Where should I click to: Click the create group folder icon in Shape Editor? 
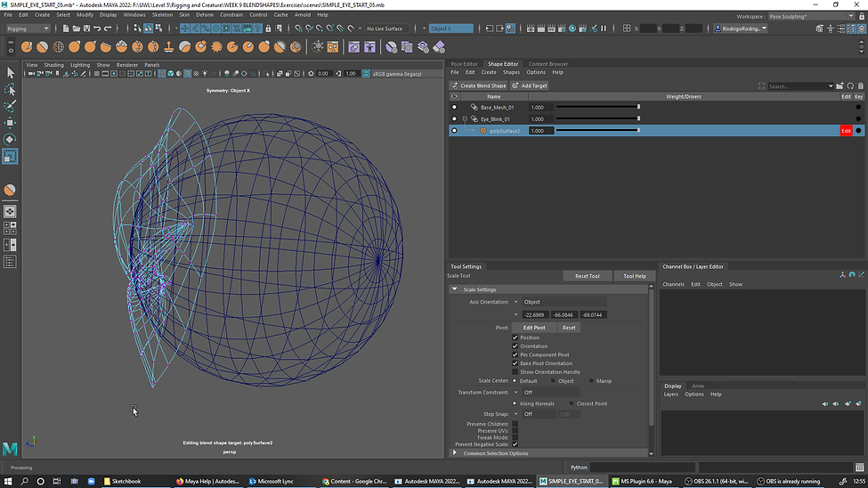point(840,85)
